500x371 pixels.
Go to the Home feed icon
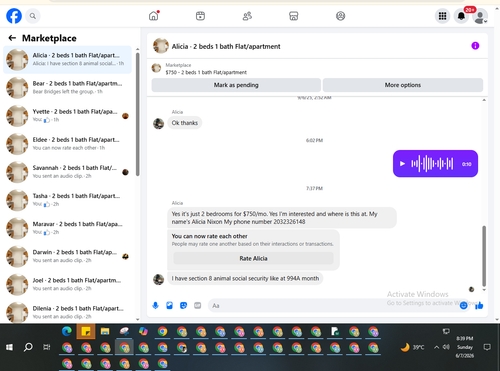pyautogui.click(x=154, y=16)
